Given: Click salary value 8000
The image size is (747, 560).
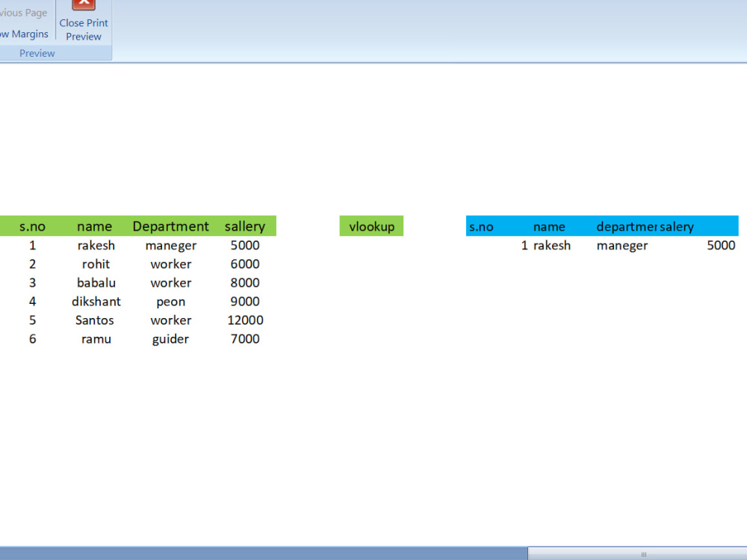Looking at the screenshot, I should click(x=245, y=283).
